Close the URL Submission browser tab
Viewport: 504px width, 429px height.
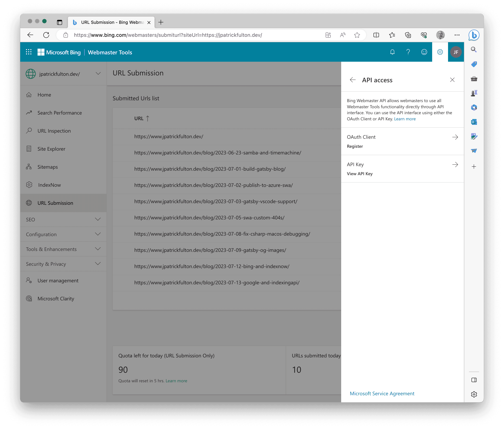point(149,22)
